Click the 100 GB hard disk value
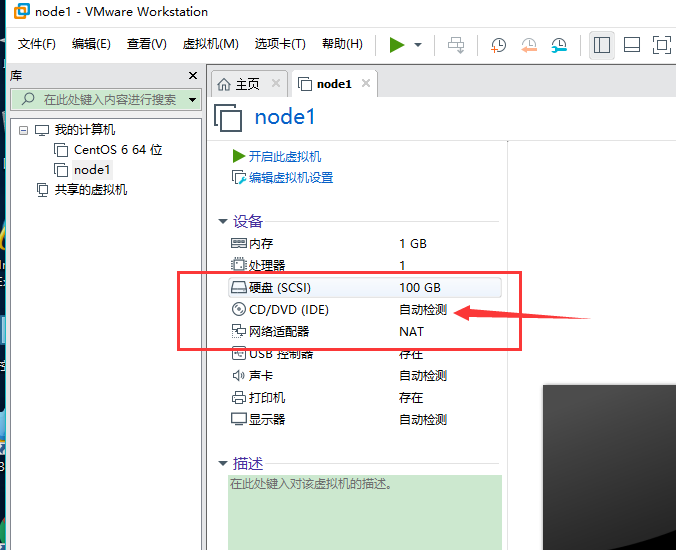The width and height of the screenshot is (676, 550). pos(420,288)
